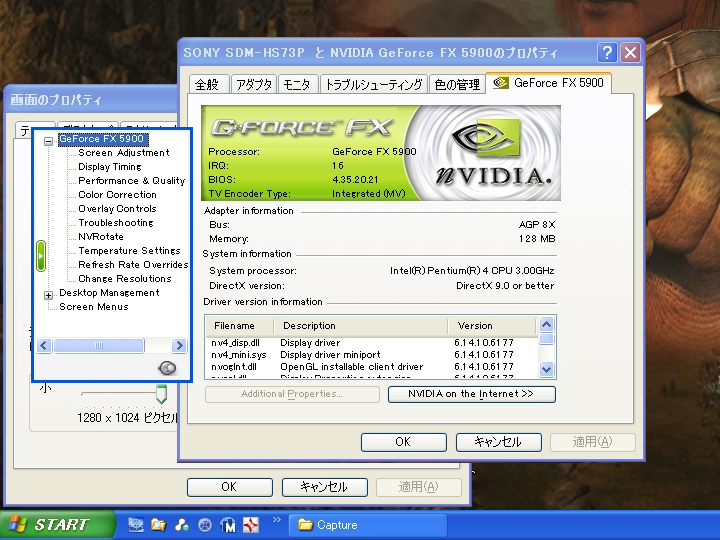Click the Version column header
This screenshot has height=540, width=720.
[x=492, y=326]
